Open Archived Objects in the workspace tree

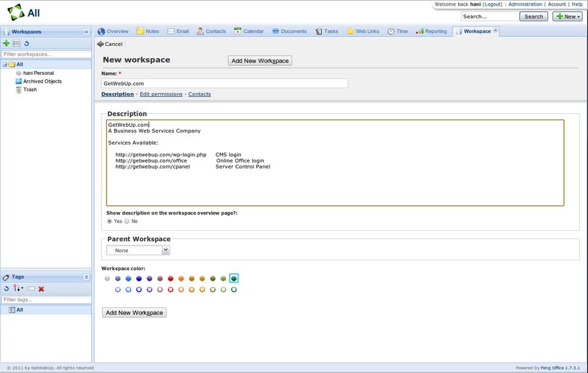click(42, 81)
